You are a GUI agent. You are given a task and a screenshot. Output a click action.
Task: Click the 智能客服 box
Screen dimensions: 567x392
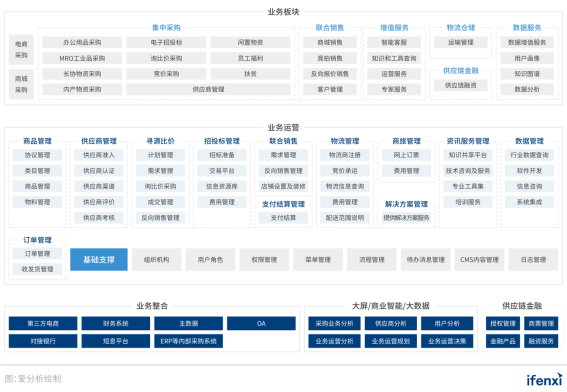point(394,42)
